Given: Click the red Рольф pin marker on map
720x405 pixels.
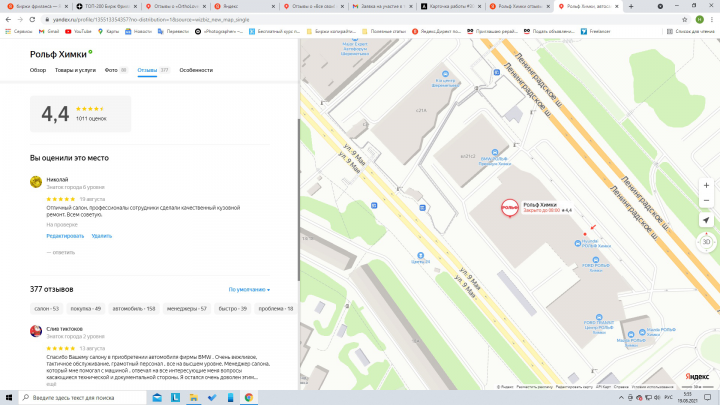Looking at the screenshot, I should 510,208.
